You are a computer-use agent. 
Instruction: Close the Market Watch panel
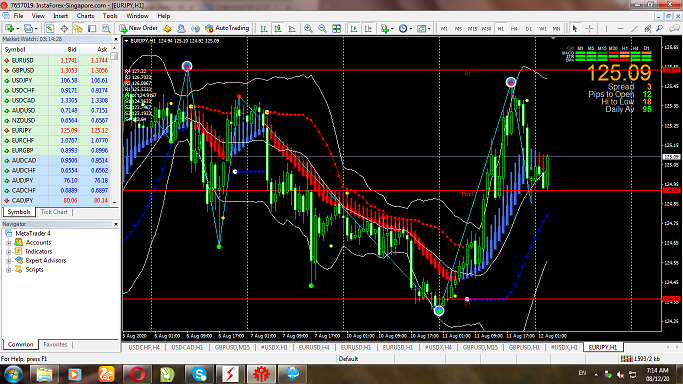point(116,39)
